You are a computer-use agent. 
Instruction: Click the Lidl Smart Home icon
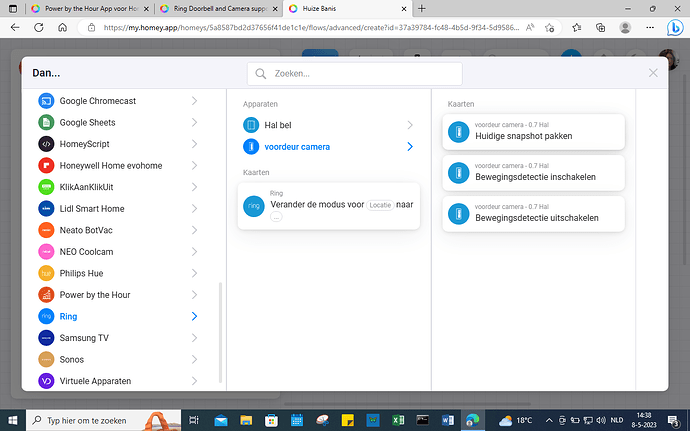46,209
